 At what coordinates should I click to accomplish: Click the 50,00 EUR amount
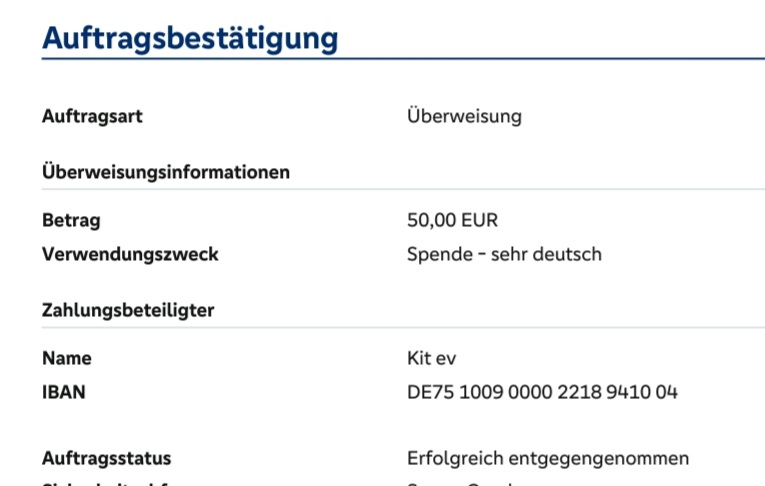[452, 220]
